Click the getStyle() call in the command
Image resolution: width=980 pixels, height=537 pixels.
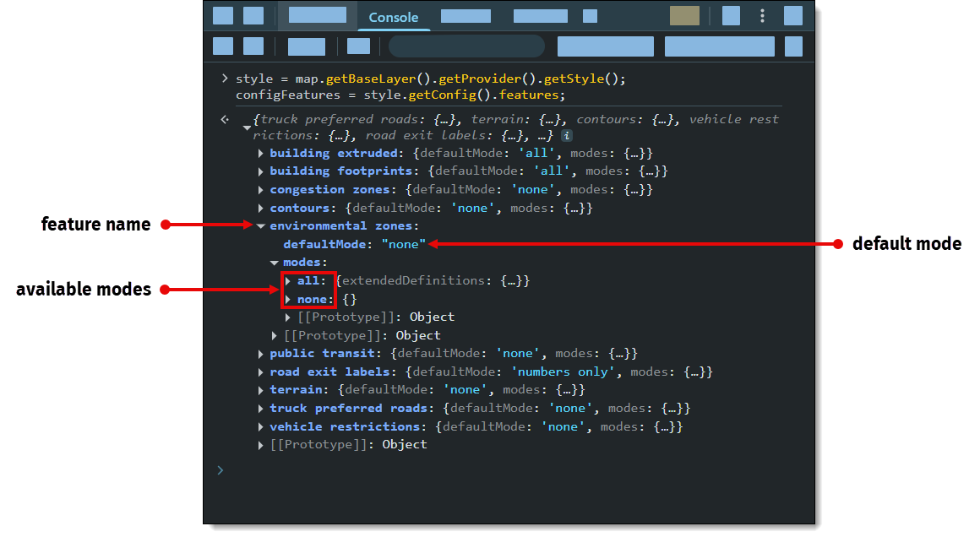580,79
